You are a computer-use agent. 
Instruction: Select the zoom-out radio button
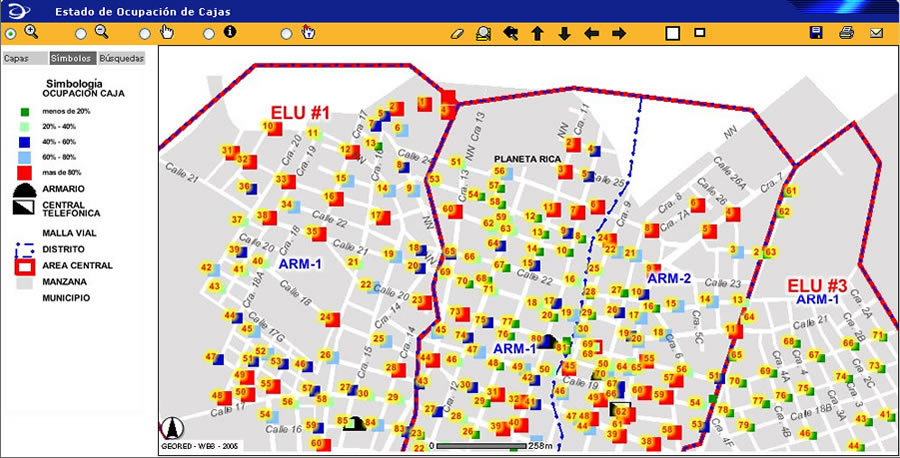click(x=81, y=34)
